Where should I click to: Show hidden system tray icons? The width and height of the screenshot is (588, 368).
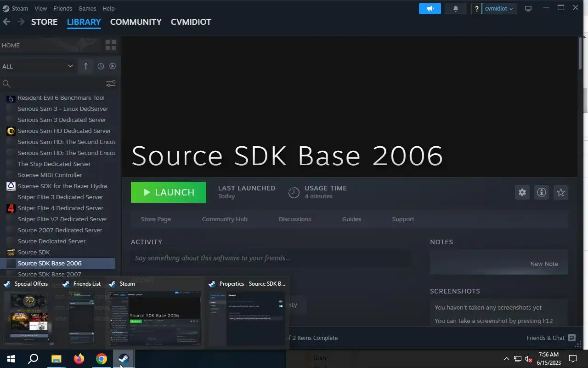[507, 359]
